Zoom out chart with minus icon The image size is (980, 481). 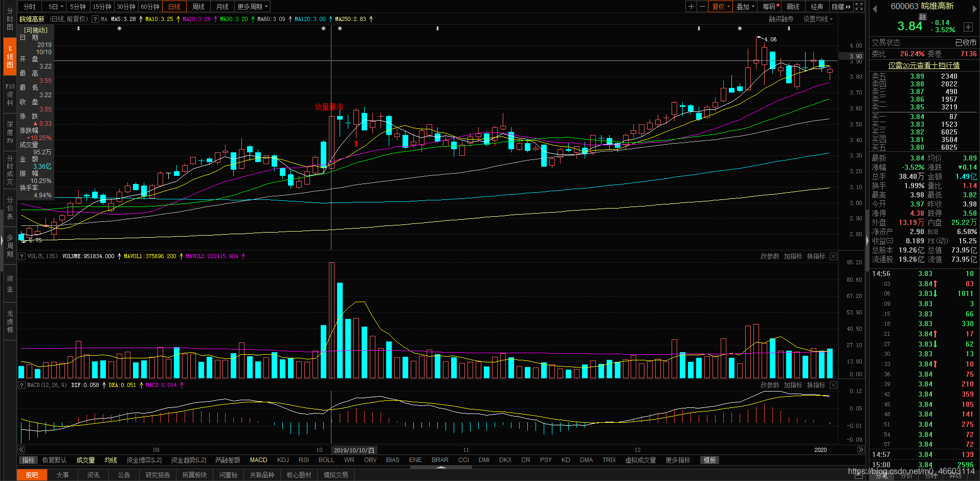click(702, 7)
